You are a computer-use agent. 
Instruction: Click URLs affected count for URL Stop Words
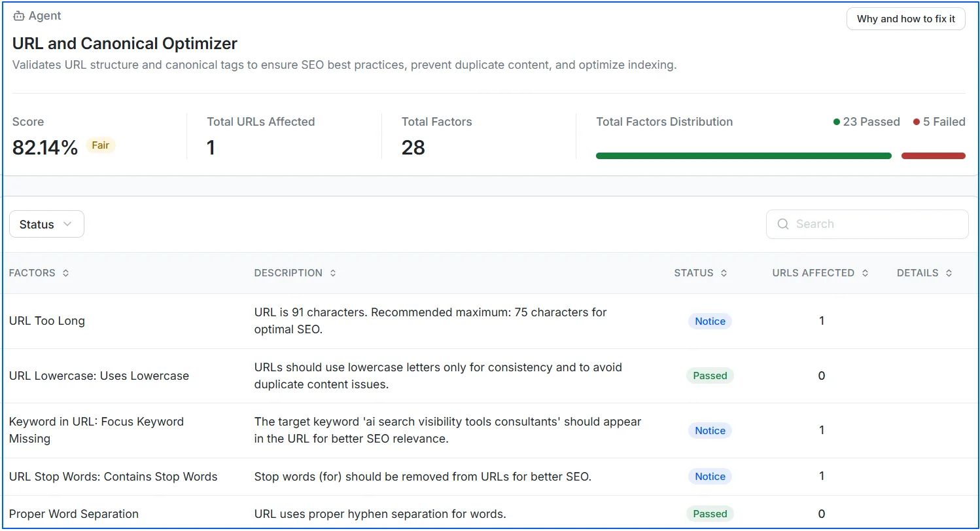pyautogui.click(x=822, y=476)
